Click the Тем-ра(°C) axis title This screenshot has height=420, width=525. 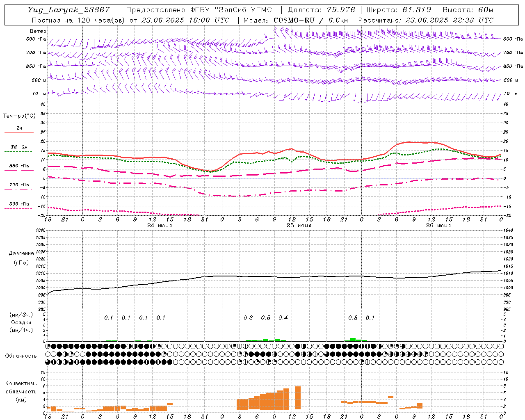point(19,116)
